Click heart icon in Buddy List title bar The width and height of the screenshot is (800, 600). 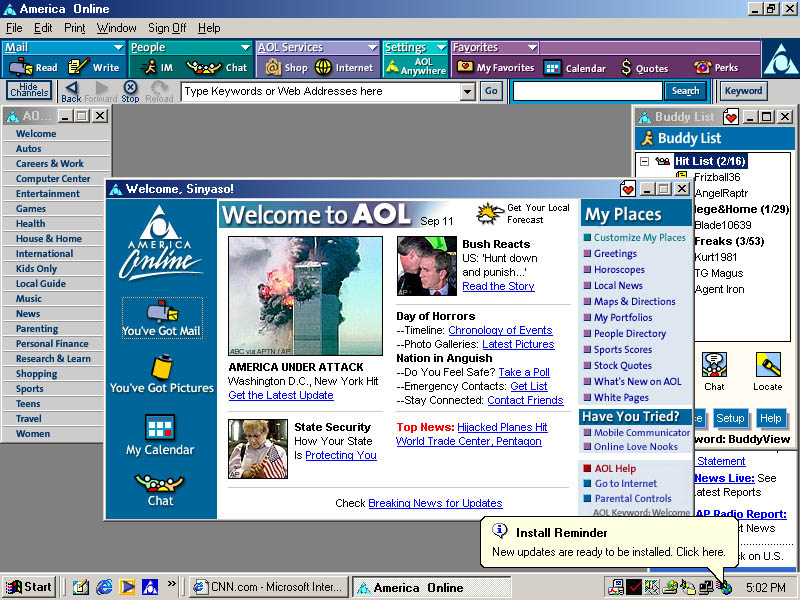[731, 117]
